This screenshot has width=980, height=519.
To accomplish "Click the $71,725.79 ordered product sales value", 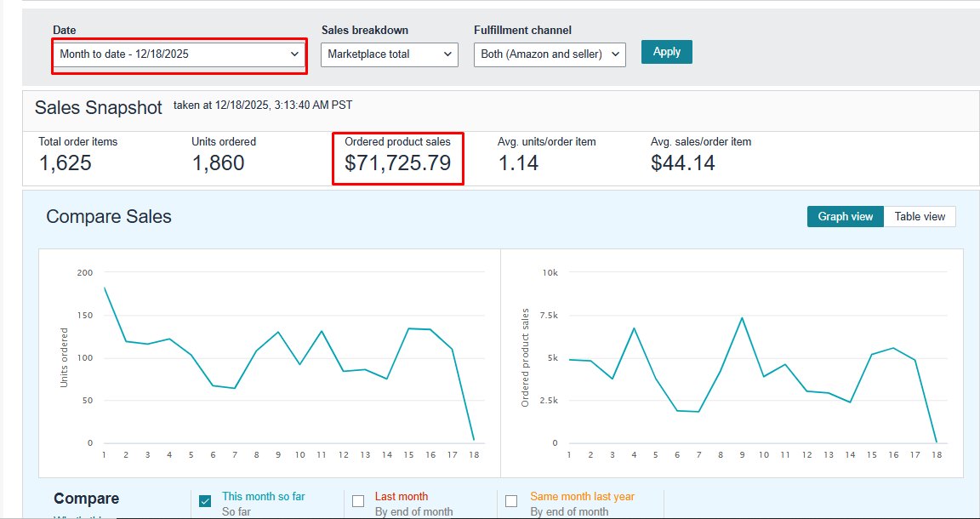I will tap(397, 163).
